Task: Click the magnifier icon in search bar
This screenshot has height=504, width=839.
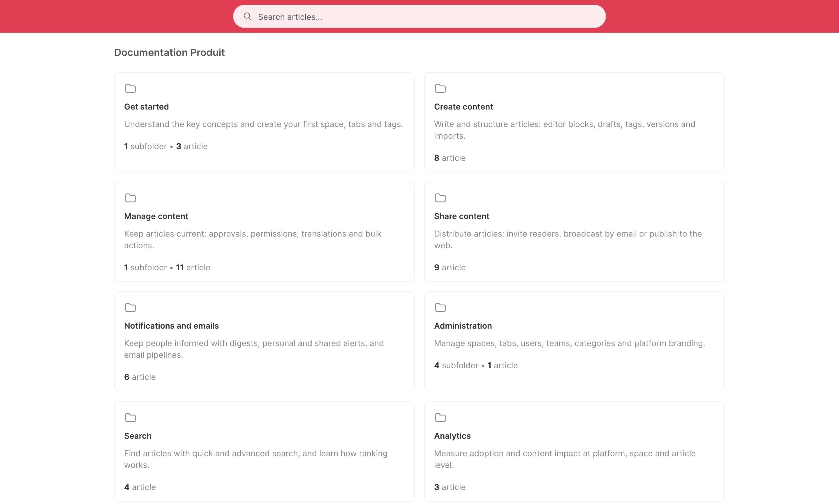Action: point(248,16)
